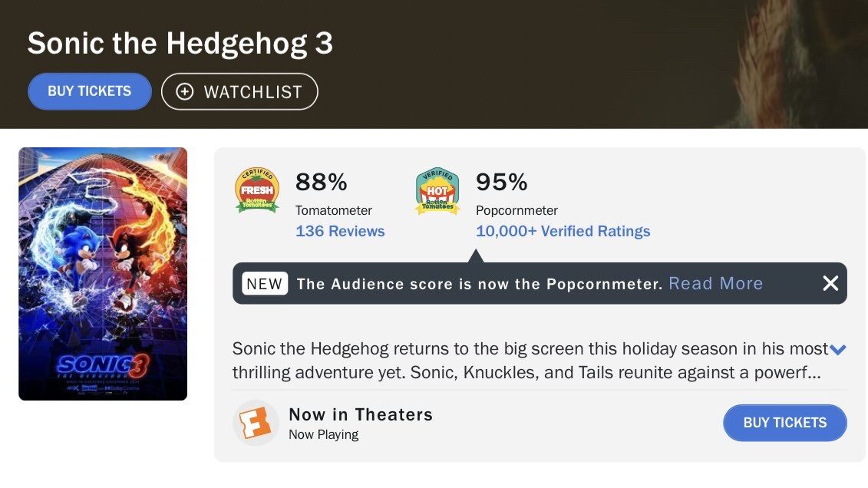
Task: Click the 88% Tomatometer score
Action: point(322,182)
